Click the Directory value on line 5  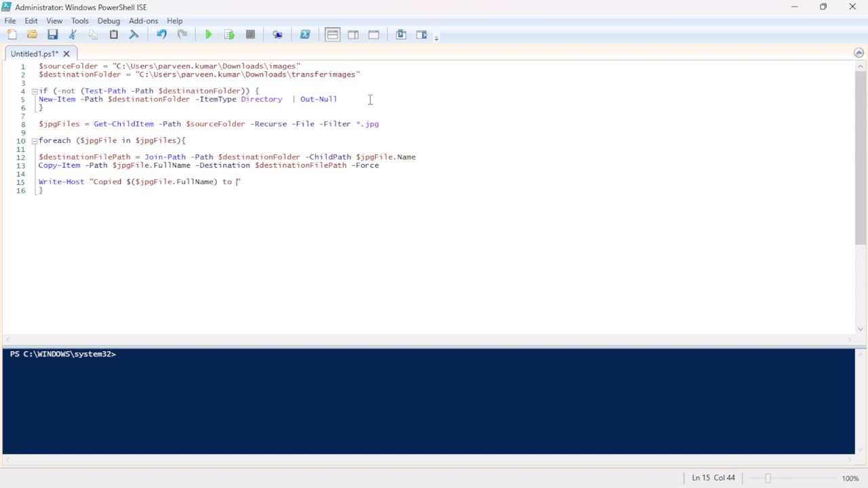point(262,99)
